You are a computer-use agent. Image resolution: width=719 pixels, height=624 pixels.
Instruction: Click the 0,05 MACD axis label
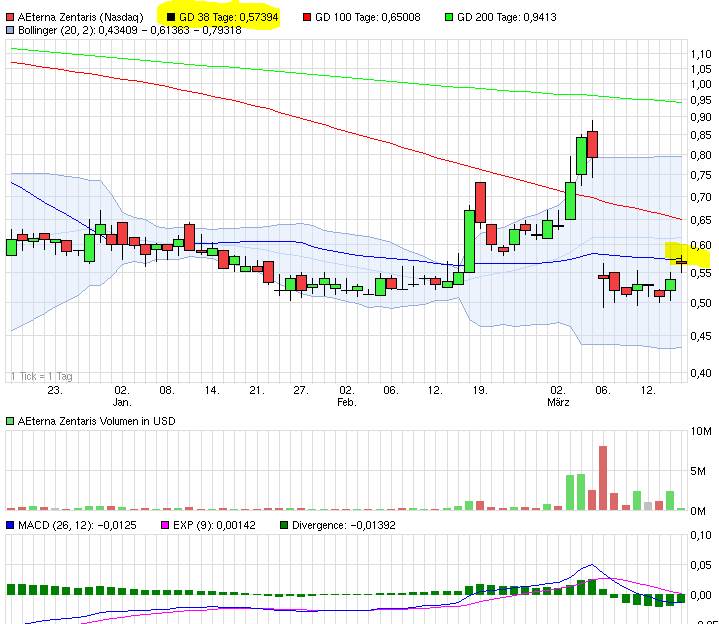(701, 565)
